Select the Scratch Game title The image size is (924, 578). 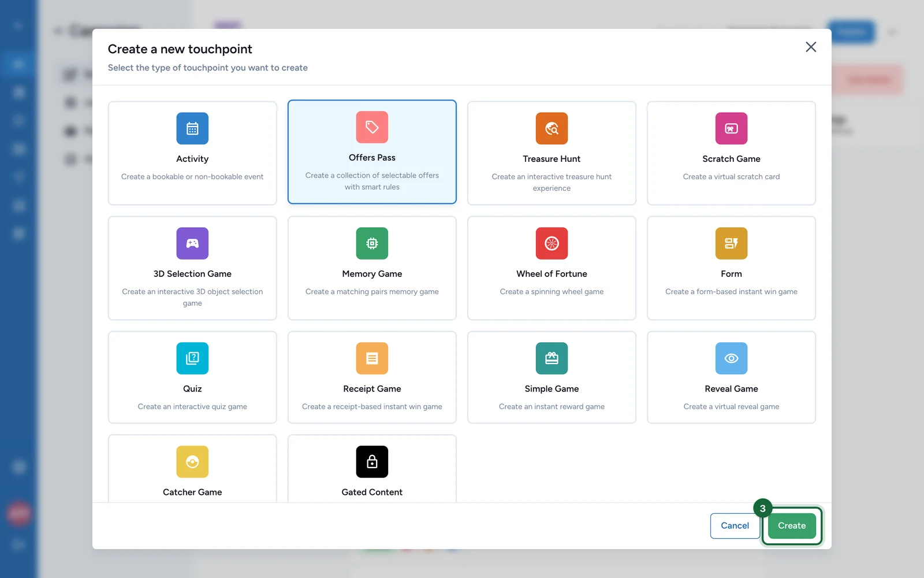(731, 159)
